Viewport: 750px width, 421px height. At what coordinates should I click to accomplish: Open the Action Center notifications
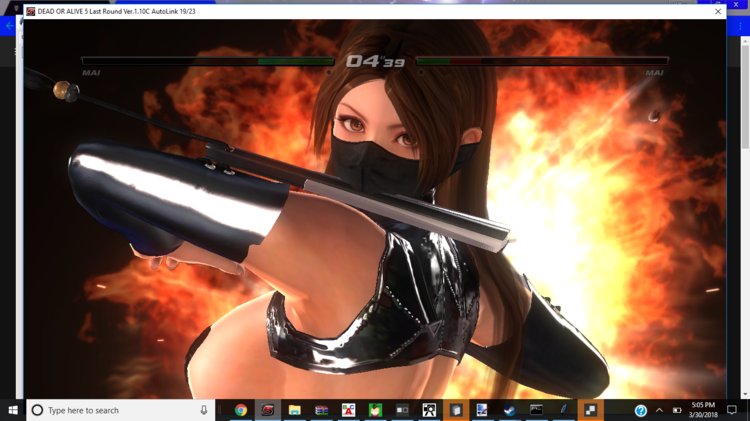(732, 410)
